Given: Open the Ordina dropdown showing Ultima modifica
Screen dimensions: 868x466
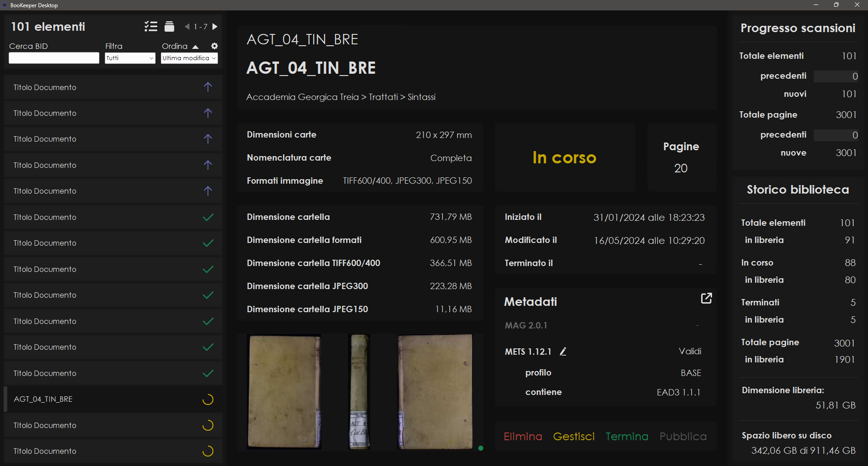Looking at the screenshot, I should (189, 58).
